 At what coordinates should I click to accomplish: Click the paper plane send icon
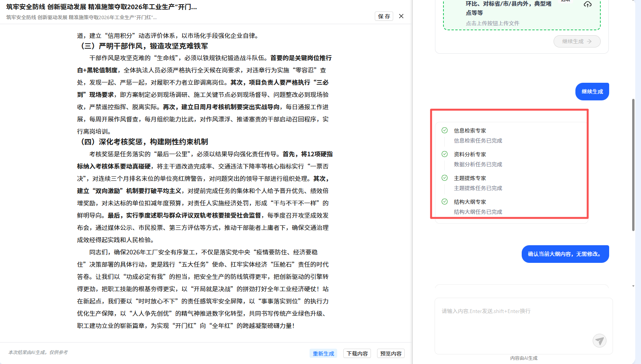pos(599,340)
